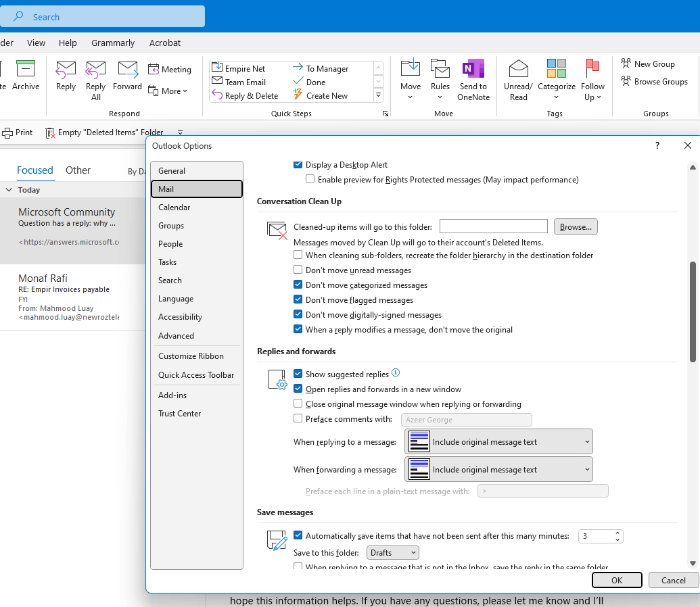
Task: Click Empty Deleted Items Folder icon
Action: click(50, 132)
